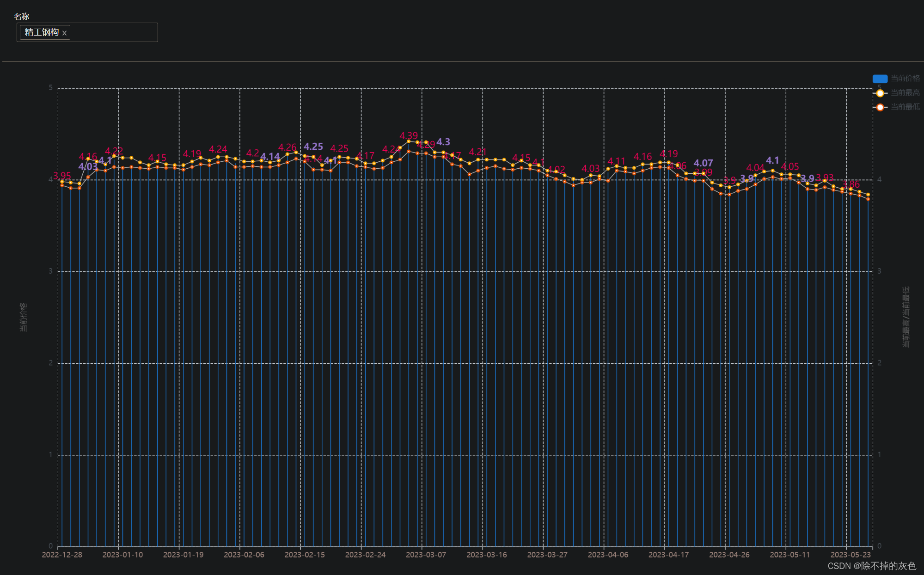Toggle the 当前最低 series legend label
The width and height of the screenshot is (924, 575).
(x=905, y=107)
